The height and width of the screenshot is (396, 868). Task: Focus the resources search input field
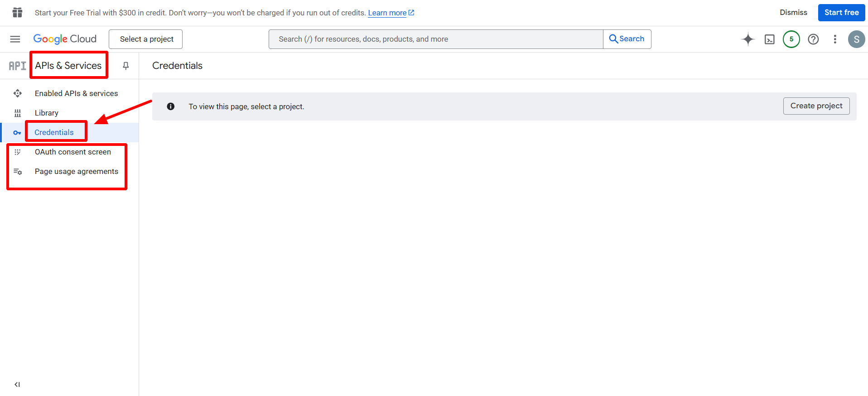coord(436,39)
